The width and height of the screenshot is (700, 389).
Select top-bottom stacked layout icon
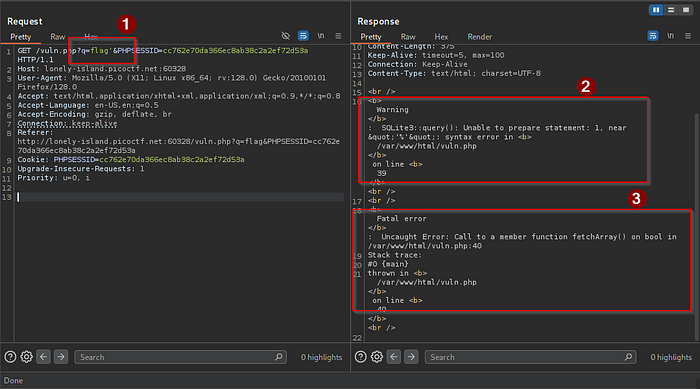tap(671, 10)
